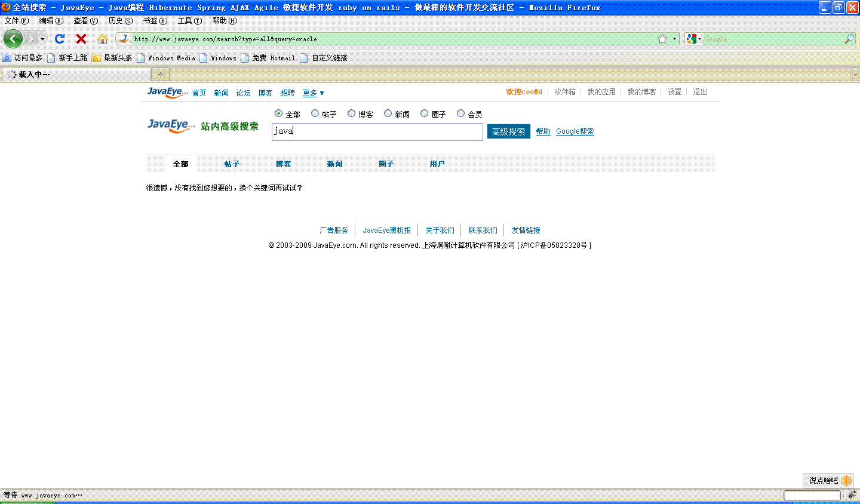Open the 帮助 link beside the search button
Viewport: 860px width, 504px height.
coord(543,131)
